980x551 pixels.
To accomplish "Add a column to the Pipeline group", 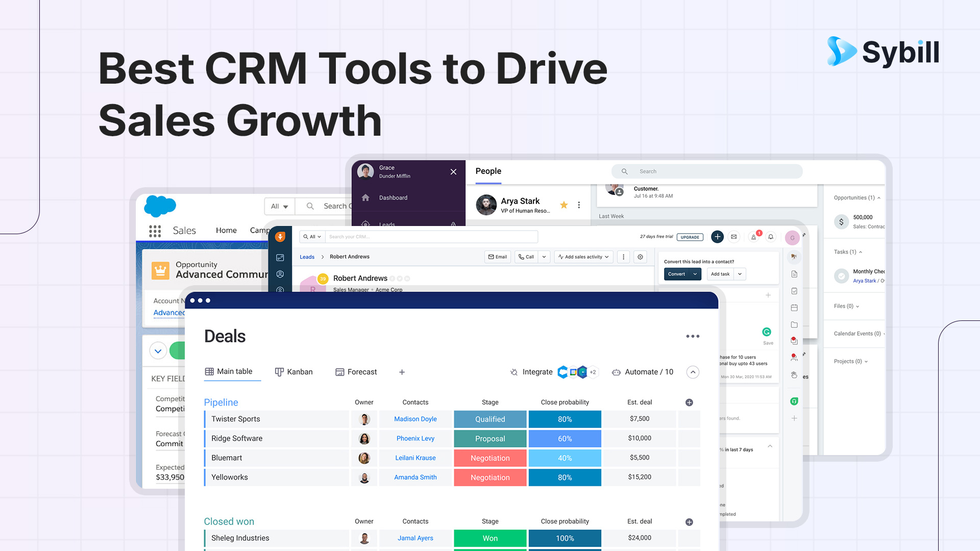I will pos(689,403).
